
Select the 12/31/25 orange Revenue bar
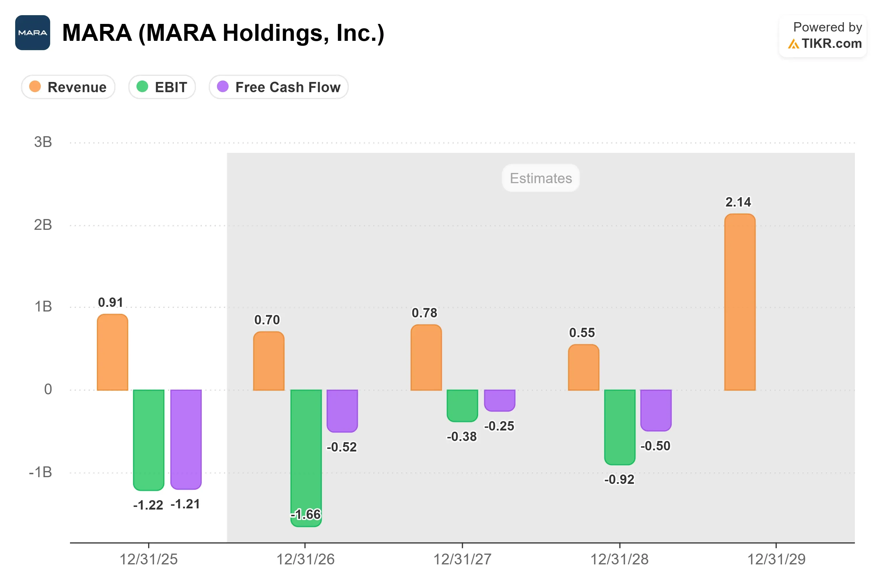point(113,353)
